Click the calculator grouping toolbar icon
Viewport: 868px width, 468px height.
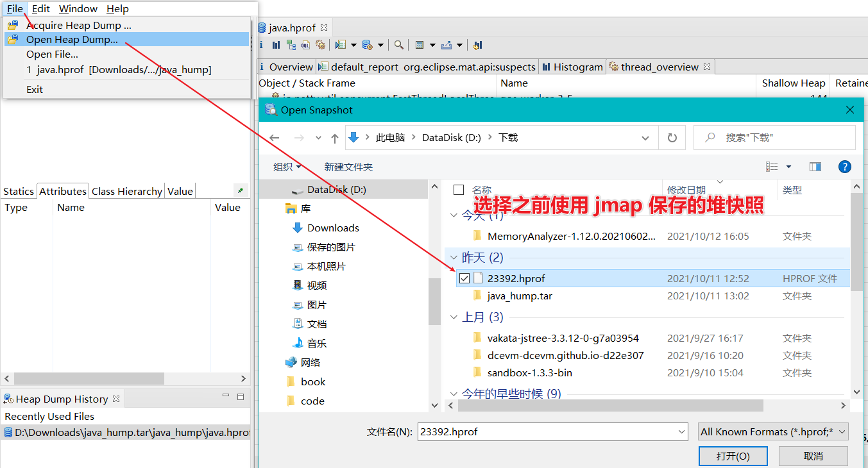click(x=420, y=45)
